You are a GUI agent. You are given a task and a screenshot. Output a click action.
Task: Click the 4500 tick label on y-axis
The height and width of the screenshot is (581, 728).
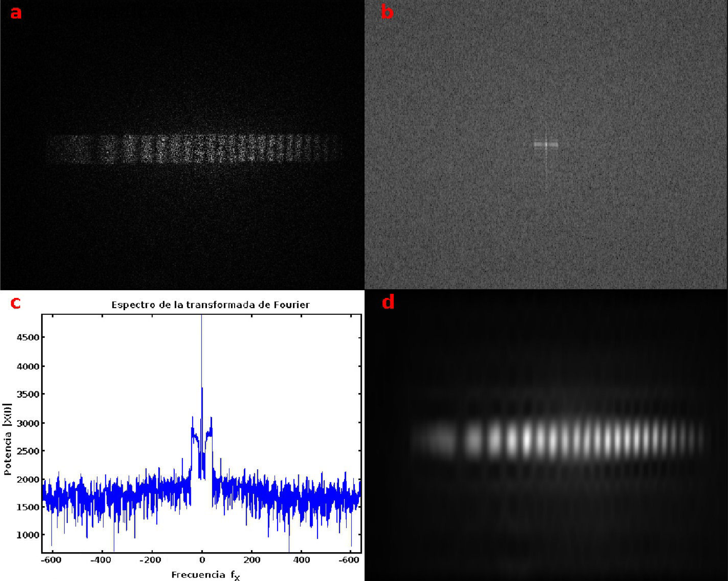(28, 338)
